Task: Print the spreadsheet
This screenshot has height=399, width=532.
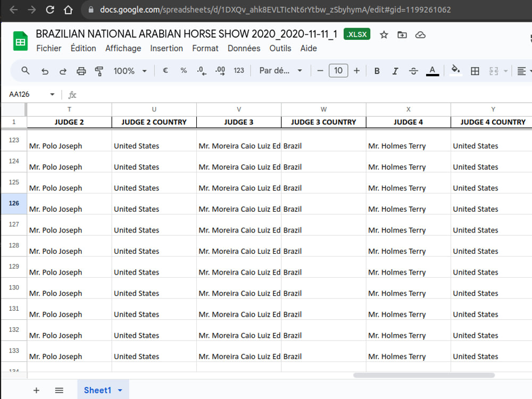Action: pyautogui.click(x=81, y=71)
